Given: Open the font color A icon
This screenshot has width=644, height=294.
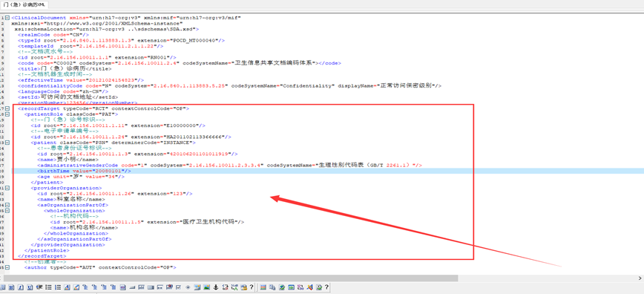Looking at the screenshot, I should click(x=67, y=287).
